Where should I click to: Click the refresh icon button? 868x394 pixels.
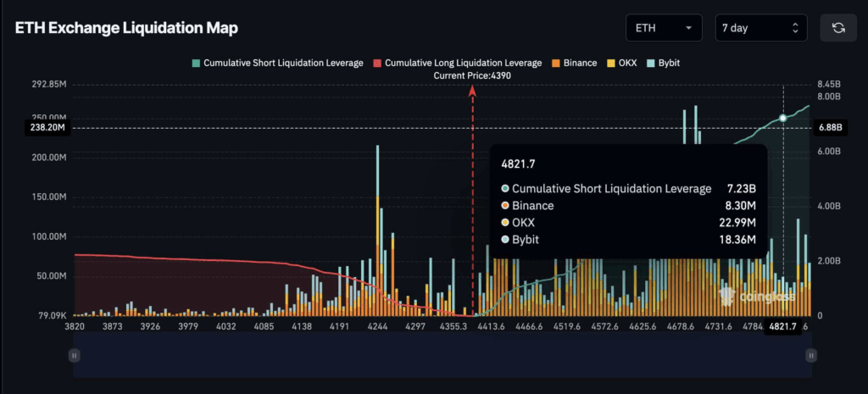click(x=838, y=28)
